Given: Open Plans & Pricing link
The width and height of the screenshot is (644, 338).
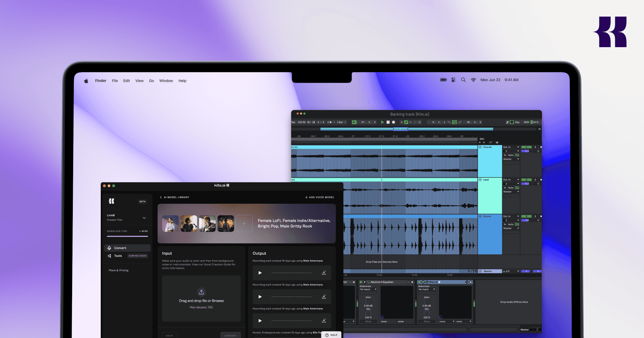Looking at the screenshot, I should click(x=118, y=270).
